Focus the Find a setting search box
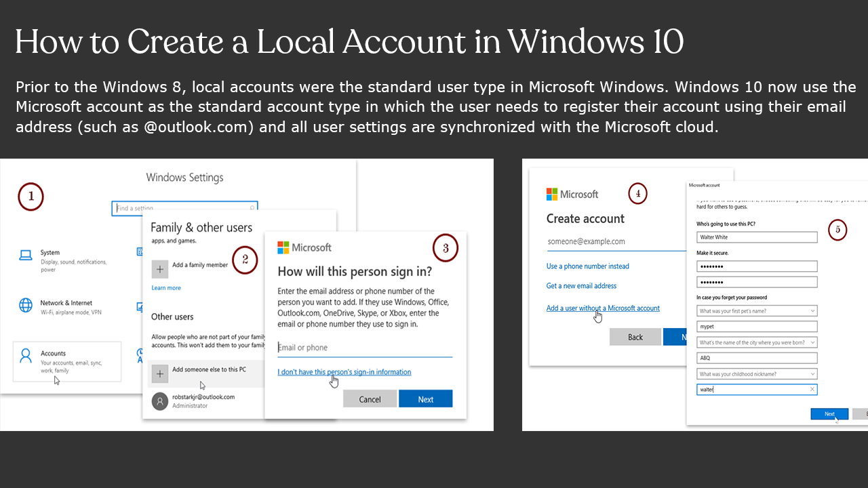 [184, 208]
